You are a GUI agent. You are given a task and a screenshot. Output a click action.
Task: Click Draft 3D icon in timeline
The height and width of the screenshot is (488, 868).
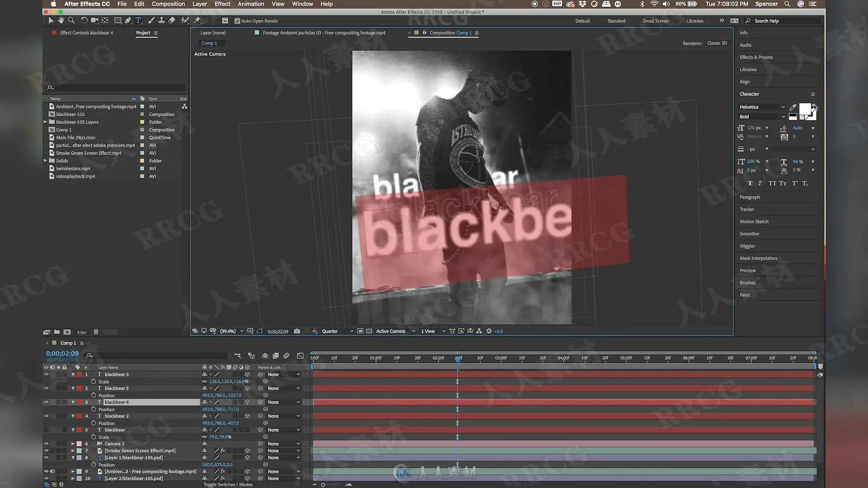click(251, 356)
